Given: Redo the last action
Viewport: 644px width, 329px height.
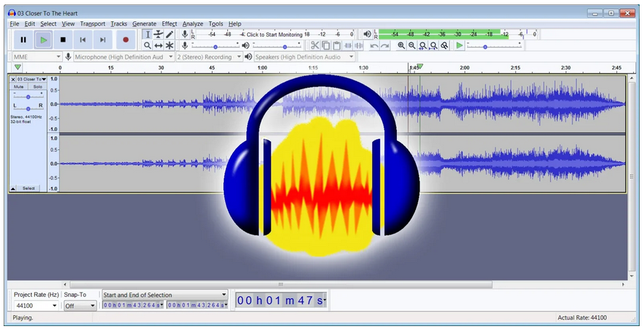Looking at the screenshot, I should [384, 45].
